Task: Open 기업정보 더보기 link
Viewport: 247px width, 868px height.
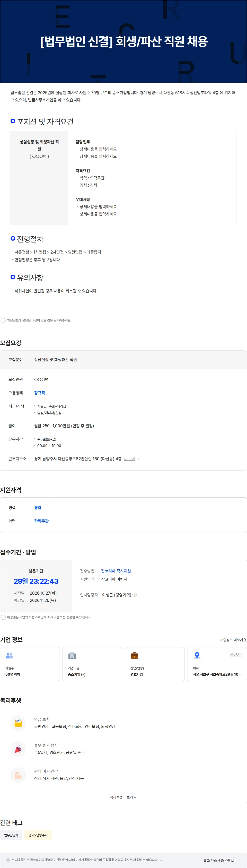Action: [x=233, y=640]
